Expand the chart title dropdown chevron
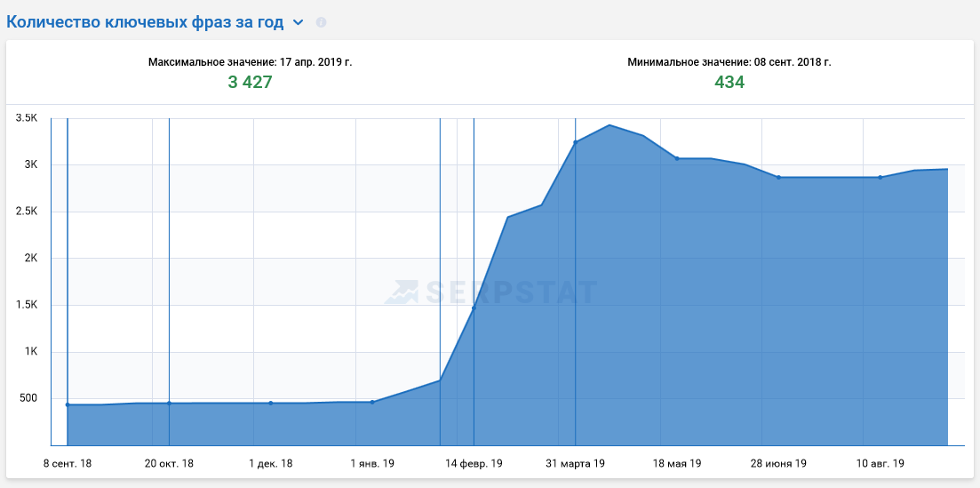Image resolution: width=980 pixels, height=488 pixels. coord(299,23)
